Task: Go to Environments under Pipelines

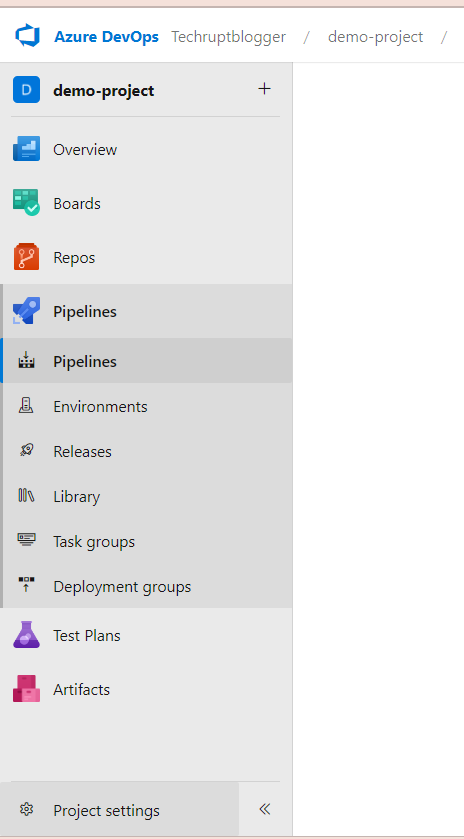Action: pyautogui.click(x=146, y=406)
